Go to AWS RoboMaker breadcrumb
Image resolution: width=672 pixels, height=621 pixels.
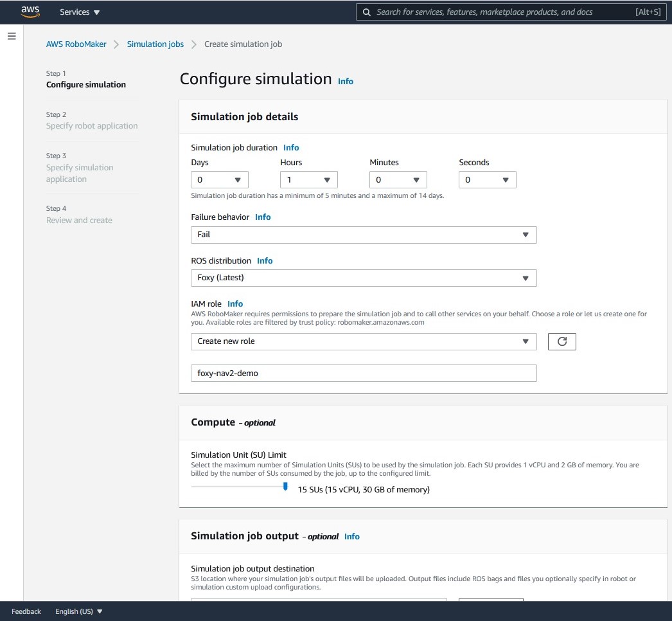coord(76,44)
